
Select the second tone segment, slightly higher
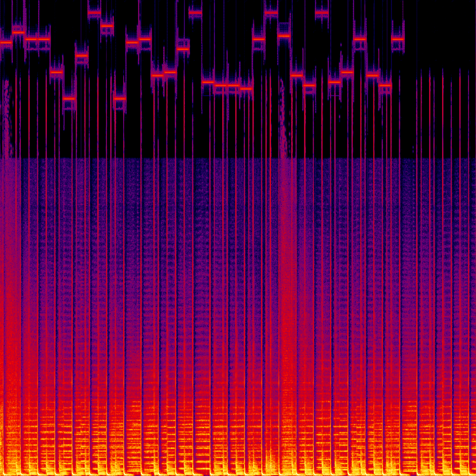click(19, 32)
